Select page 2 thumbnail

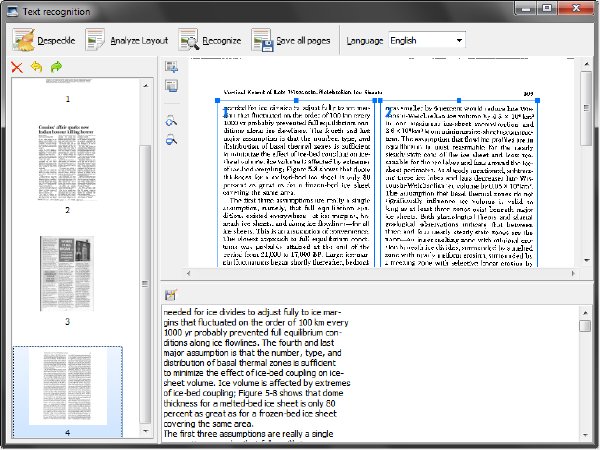coord(67,162)
